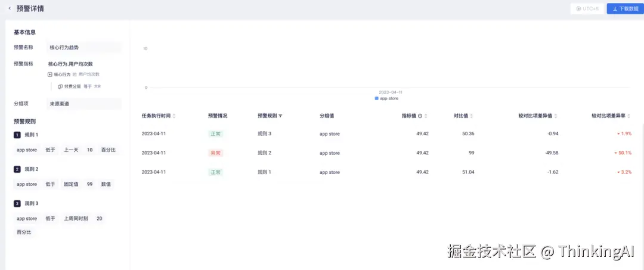
Task: Click the filter icon beside 付费分层
Action: [x=60, y=86]
